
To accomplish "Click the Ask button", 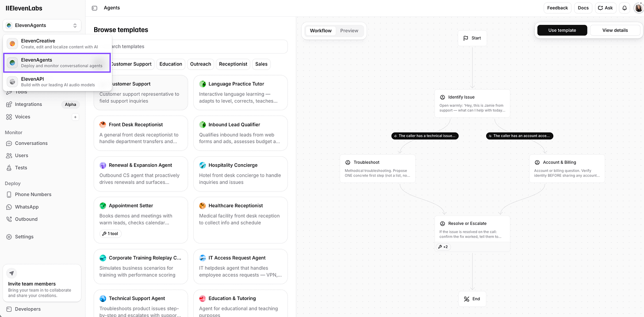I will pos(606,8).
